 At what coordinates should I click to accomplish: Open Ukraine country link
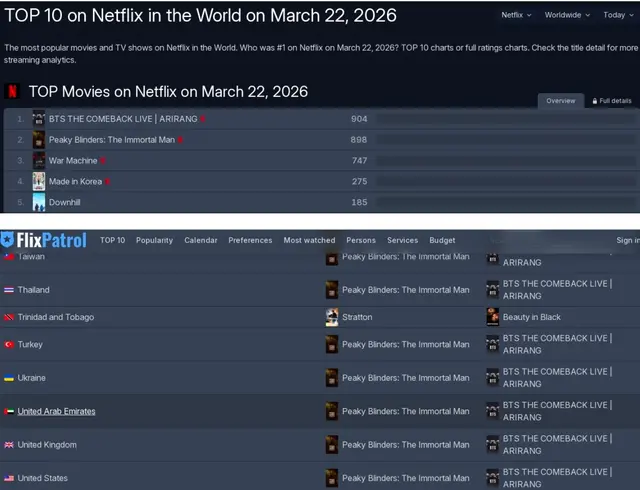pyautogui.click(x=31, y=378)
